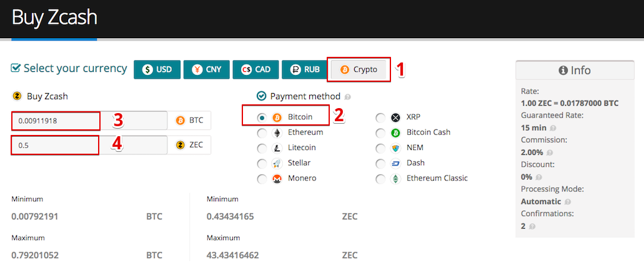
Task: Click the C$ icon on CAD button
Action: coord(247,70)
